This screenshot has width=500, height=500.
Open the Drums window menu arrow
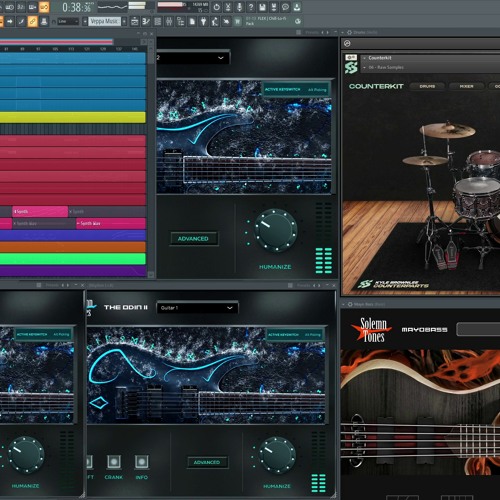(x=342, y=32)
